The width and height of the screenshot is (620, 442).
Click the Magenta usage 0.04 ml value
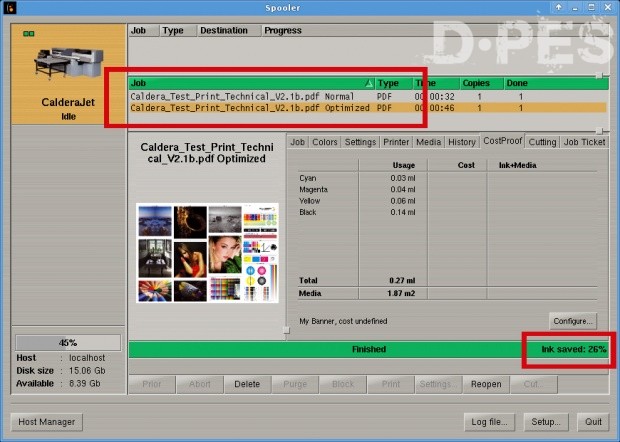[x=403, y=189]
